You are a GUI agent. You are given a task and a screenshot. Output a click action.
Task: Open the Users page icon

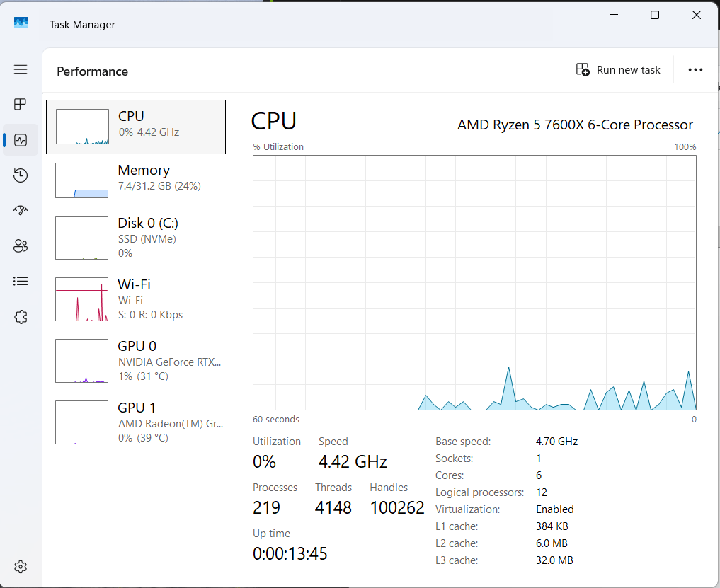tap(21, 246)
